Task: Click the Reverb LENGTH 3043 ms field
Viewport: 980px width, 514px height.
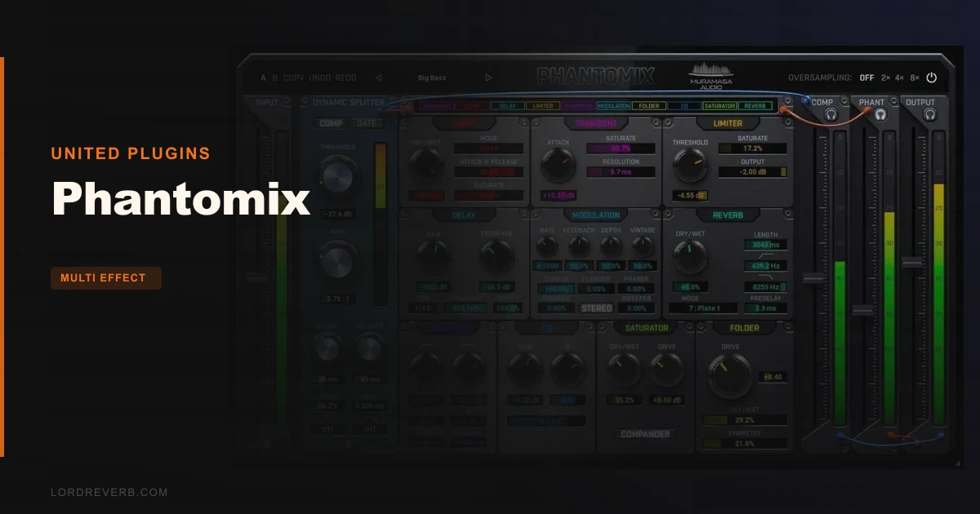Action: [x=766, y=245]
